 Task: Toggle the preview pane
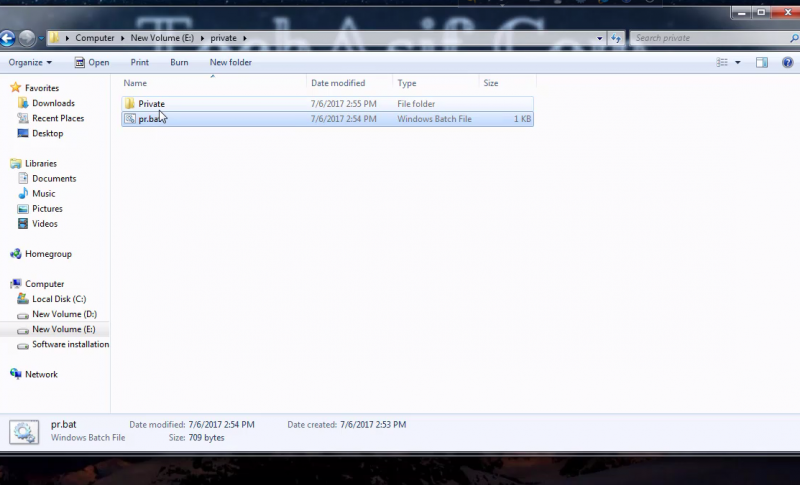point(762,62)
